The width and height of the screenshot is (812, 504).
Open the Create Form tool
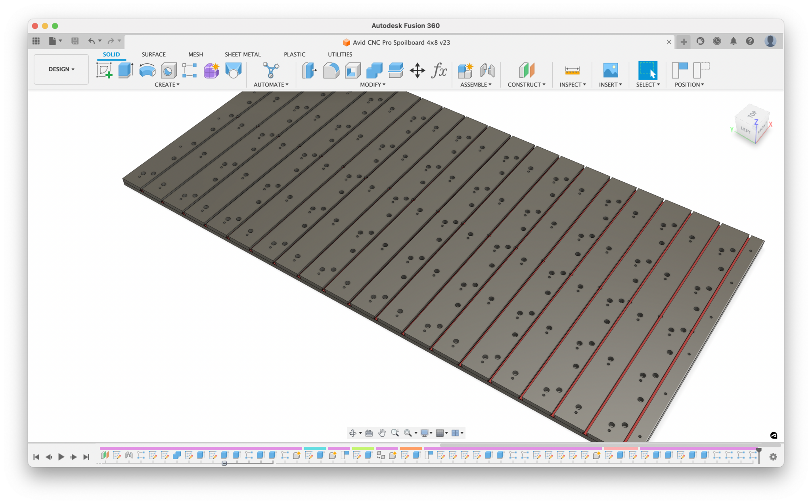(x=211, y=71)
